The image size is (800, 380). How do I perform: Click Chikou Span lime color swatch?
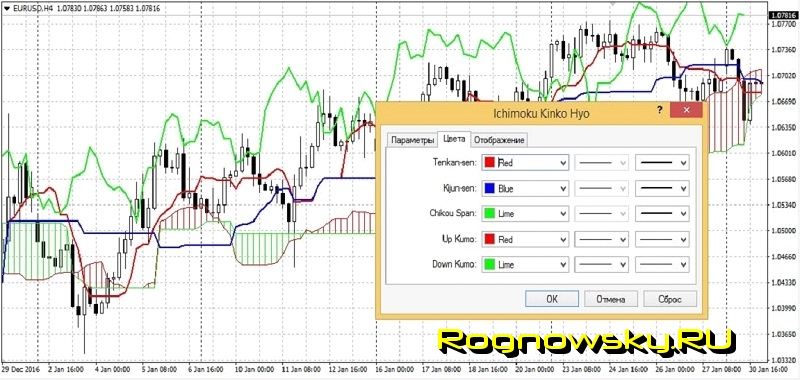click(490, 214)
